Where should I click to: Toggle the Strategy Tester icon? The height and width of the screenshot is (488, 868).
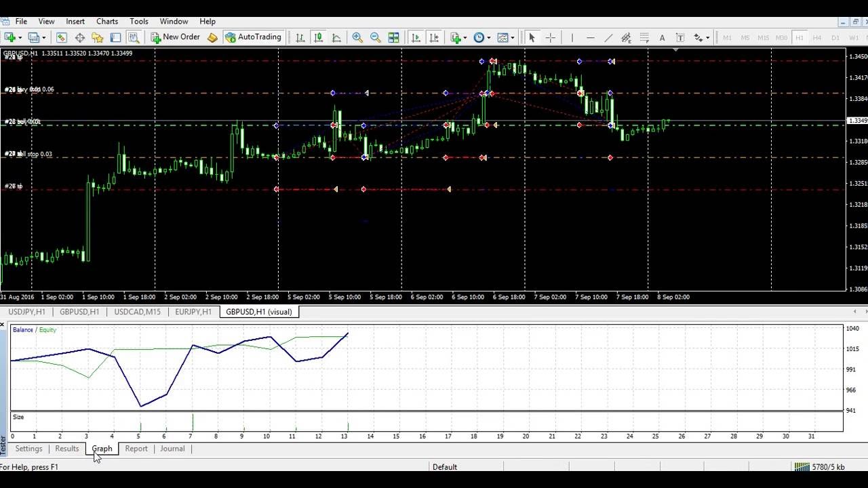point(134,37)
